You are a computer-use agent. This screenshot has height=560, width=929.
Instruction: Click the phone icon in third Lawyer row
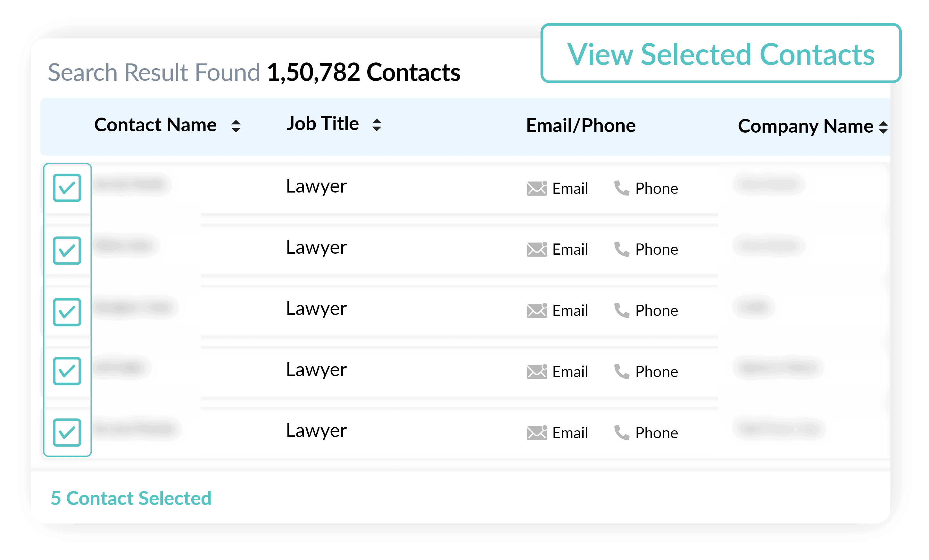coord(622,310)
